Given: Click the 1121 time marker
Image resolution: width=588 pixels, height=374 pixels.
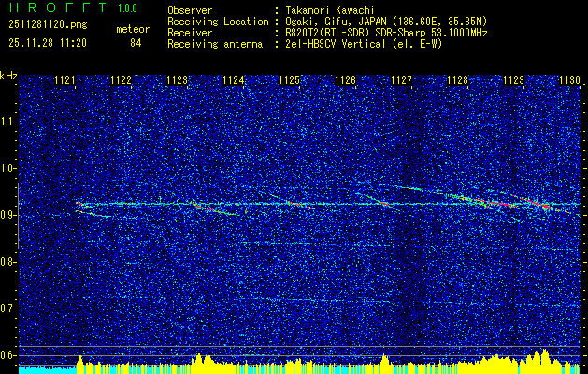Looking at the screenshot, I should (65, 80).
